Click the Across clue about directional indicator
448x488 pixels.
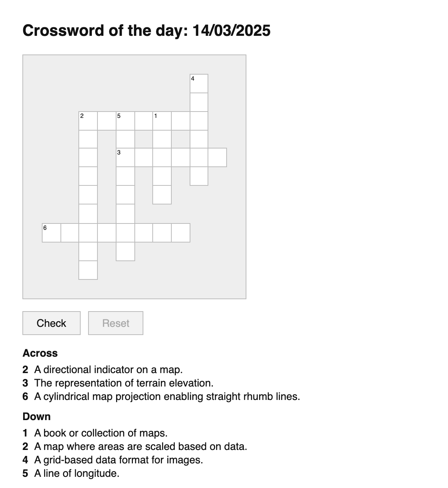(108, 370)
